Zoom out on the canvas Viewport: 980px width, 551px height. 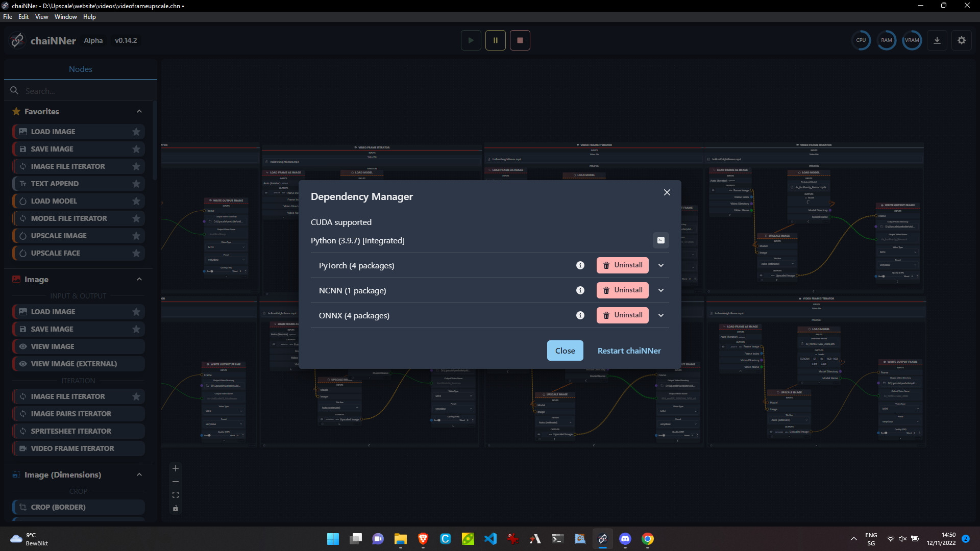coord(176,482)
